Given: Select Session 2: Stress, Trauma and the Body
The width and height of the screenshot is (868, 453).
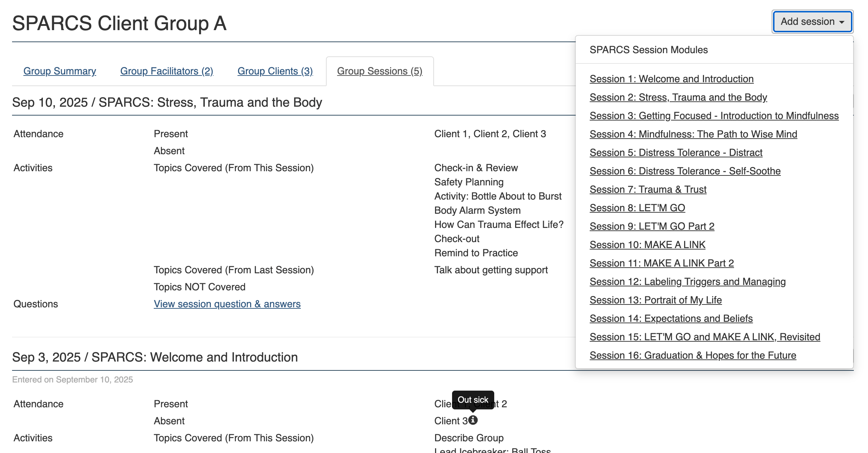Looking at the screenshot, I should click(678, 97).
